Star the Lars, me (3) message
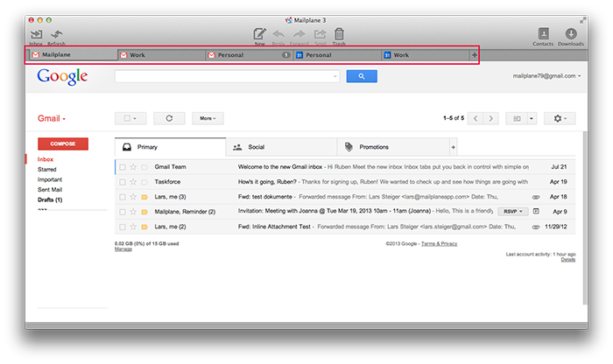Viewport: 613px width, 364px height. (133, 197)
